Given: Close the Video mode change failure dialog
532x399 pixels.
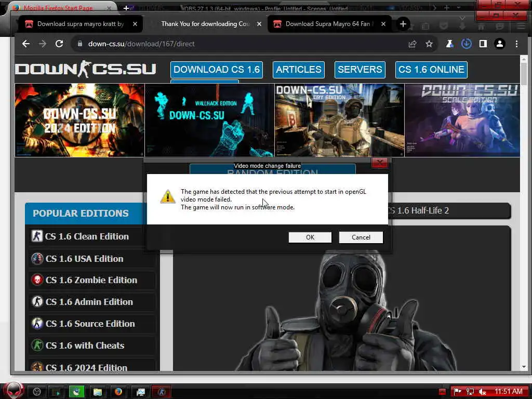Looking at the screenshot, I should pos(380,163).
